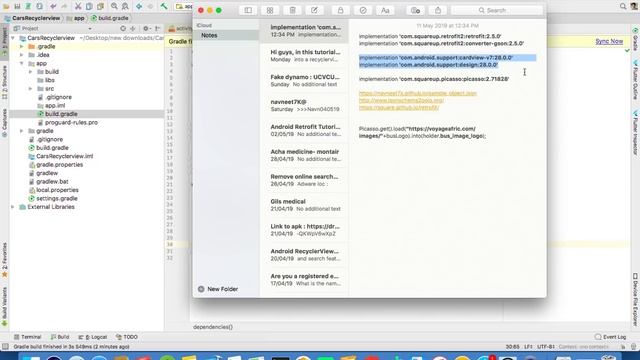Screen dimensions: 640x360
Task: Click the hide icon in Project panel header
Action: [158, 29]
